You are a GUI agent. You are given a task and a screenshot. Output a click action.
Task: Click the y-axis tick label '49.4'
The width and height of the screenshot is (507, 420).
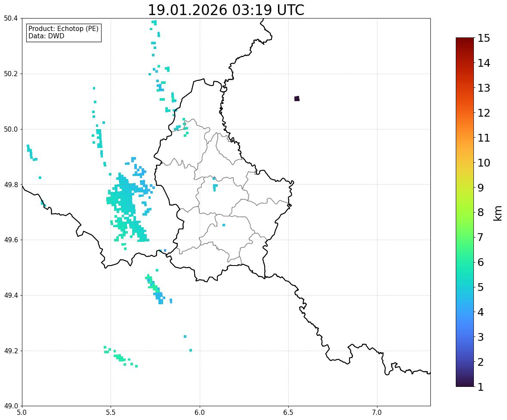coord(11,296)
